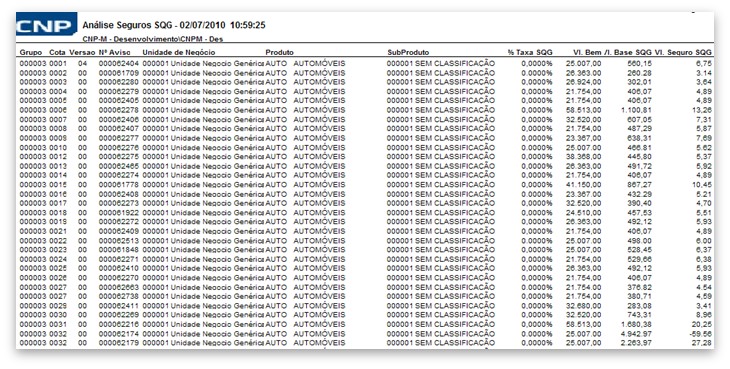Click the Base SQG value 2.263,97
The image size is (730, 369).
636,343
